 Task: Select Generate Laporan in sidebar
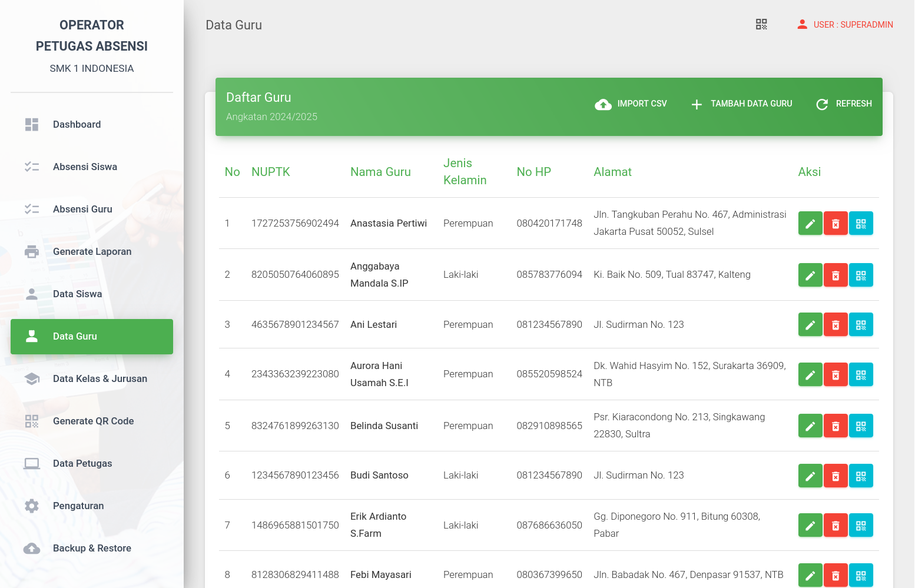pos(92,251)
